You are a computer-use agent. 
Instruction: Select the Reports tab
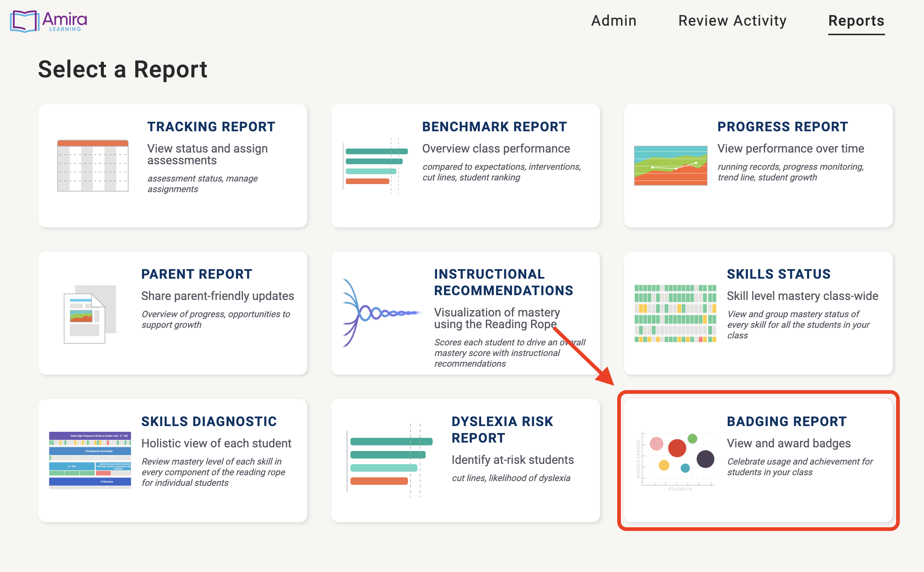pyautogui.click(x=856, y=21)
